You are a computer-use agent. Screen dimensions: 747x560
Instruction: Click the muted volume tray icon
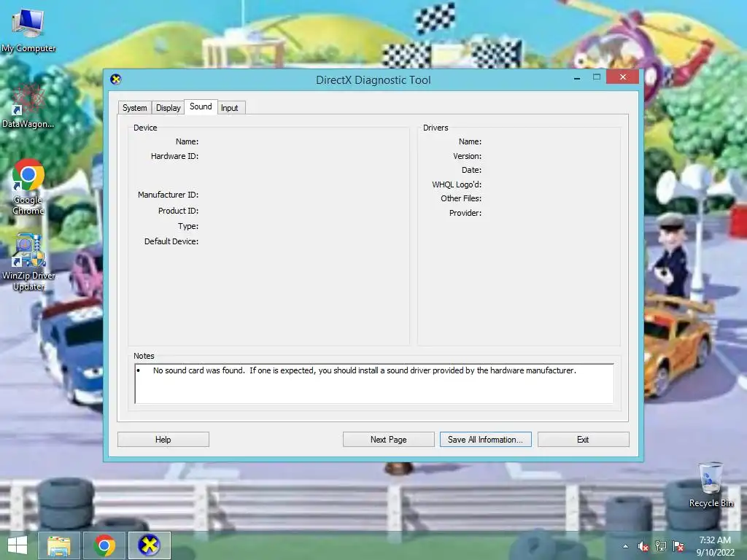point(643,546)
